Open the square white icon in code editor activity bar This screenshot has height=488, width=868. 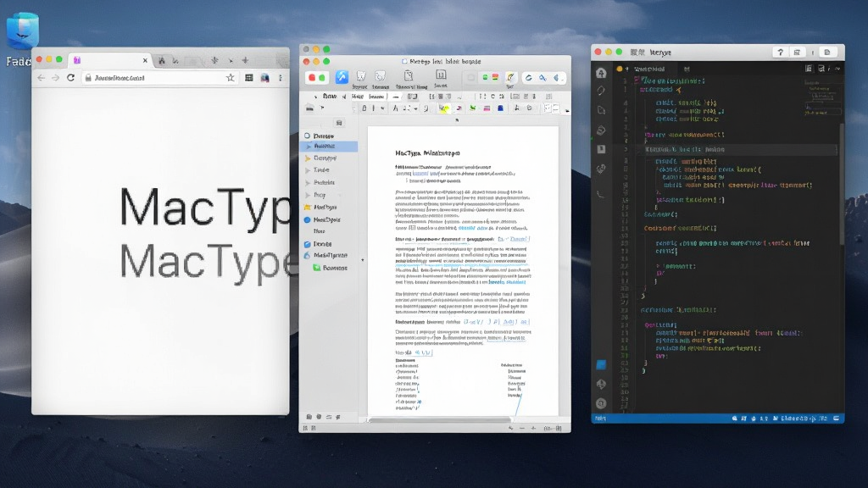tap(601, 149)
